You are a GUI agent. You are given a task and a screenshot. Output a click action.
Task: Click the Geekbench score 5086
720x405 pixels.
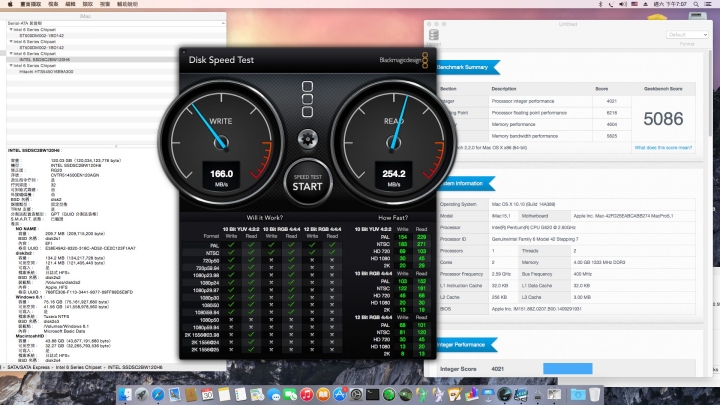pyautogui.click(x=663, y=119)
